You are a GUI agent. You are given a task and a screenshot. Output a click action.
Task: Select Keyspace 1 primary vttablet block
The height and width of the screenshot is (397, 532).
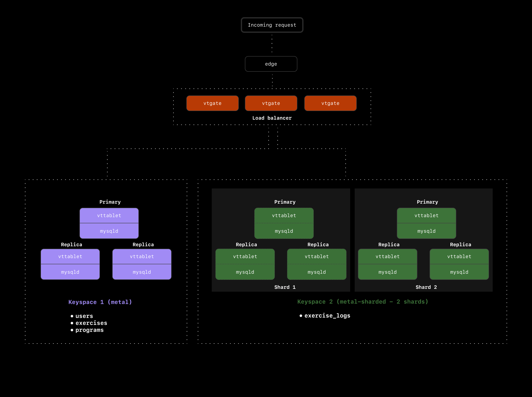[109, 216]
